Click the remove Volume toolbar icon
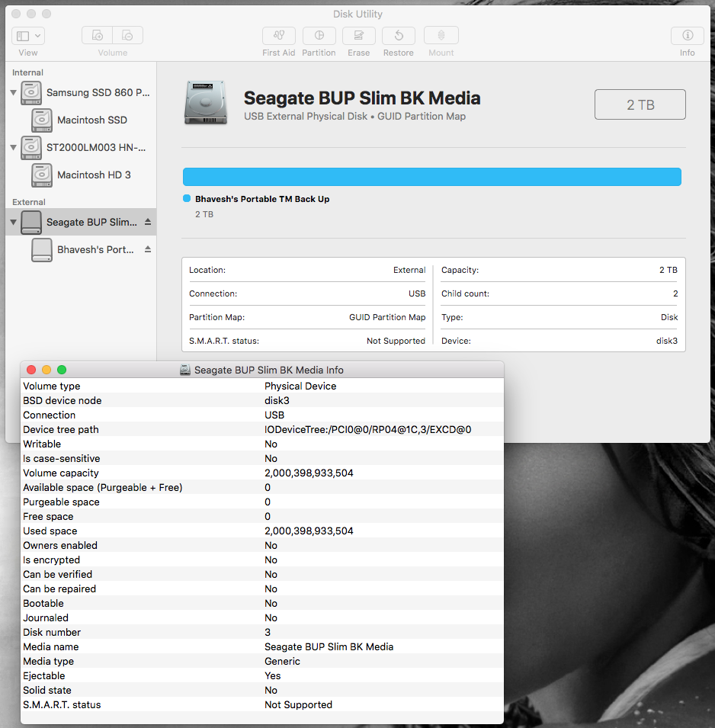 (x=127, y=35)
